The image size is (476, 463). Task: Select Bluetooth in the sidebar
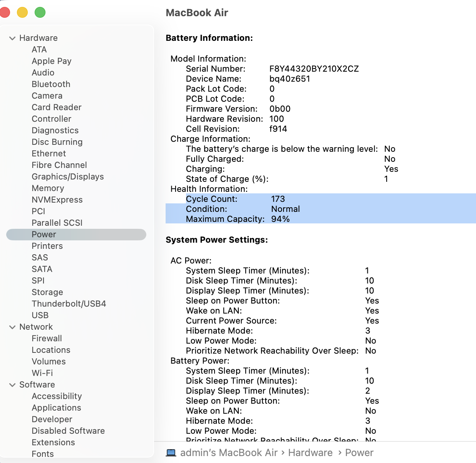click(x=51, y=84)
